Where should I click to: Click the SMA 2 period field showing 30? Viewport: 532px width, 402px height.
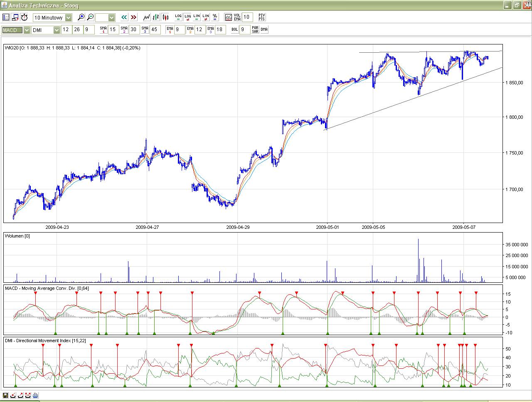pyautogui.click(x=134, y=30)
